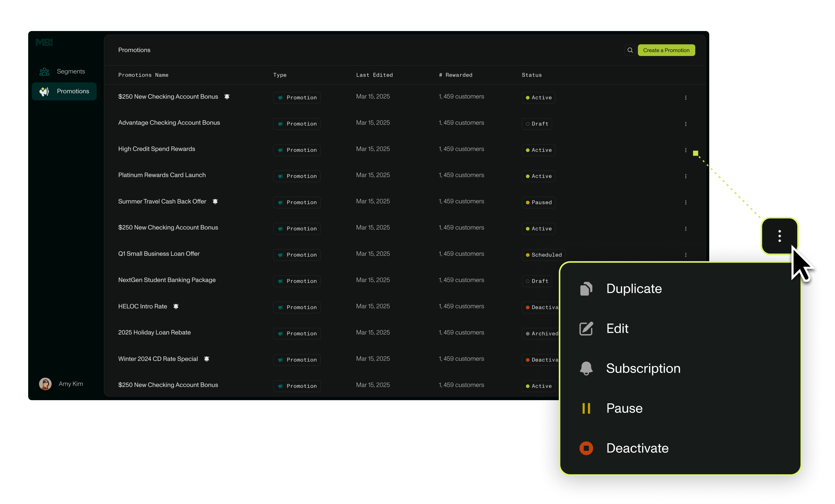The image size is (835, 504).
Task: Pause the promotion via the menu
Action: (624, 408)
